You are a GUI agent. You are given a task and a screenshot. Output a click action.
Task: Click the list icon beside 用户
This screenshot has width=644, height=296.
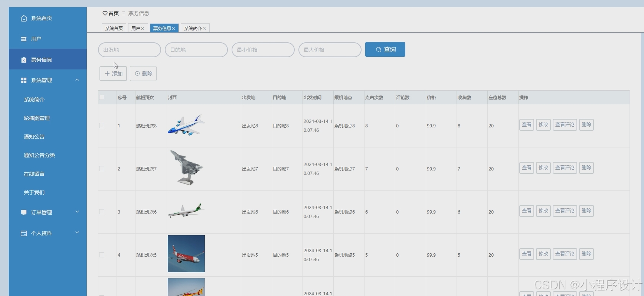24,39
